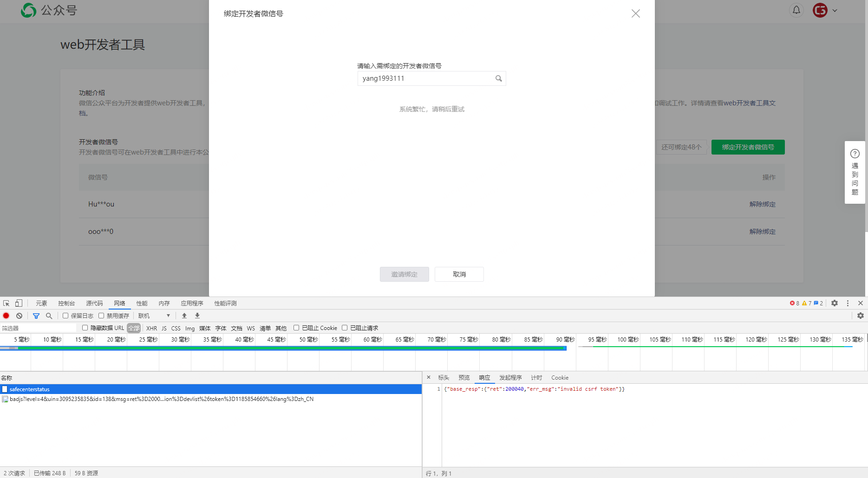868x478 pixels.
Task: Click the network overview timeline bar
Action: 283,348
